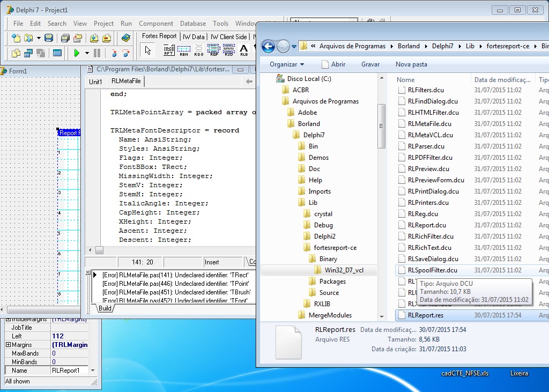Click the New Items icon in Delphi toolbar
This screenshot has height=392, width=549.
16,38
